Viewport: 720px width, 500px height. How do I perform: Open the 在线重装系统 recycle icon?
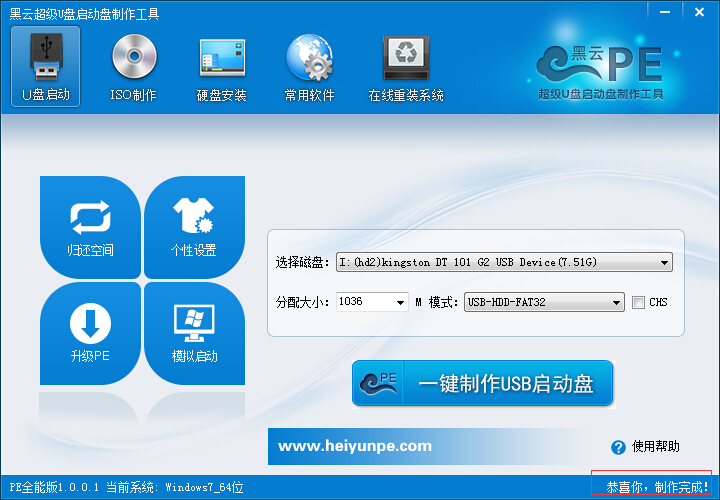tap(406, 67)
